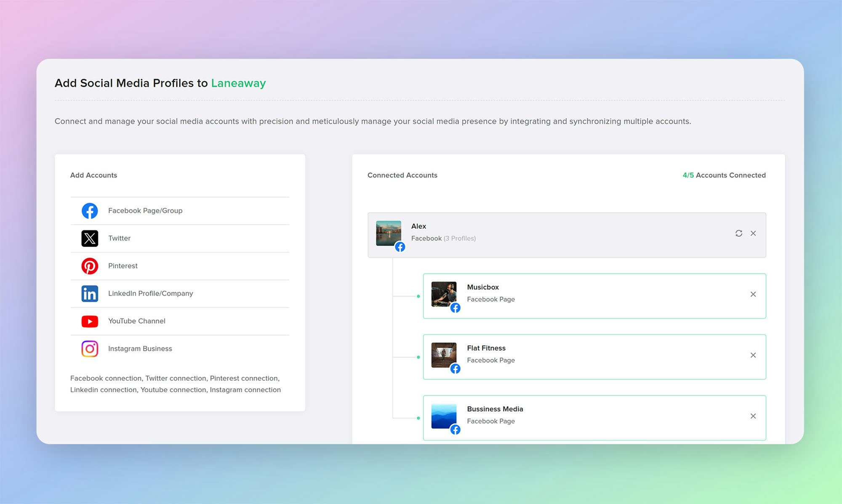Click the Musicbox page thumbnail
This screenshot has height=504, width=842.
pyautogui.click(x=444, y=294)
